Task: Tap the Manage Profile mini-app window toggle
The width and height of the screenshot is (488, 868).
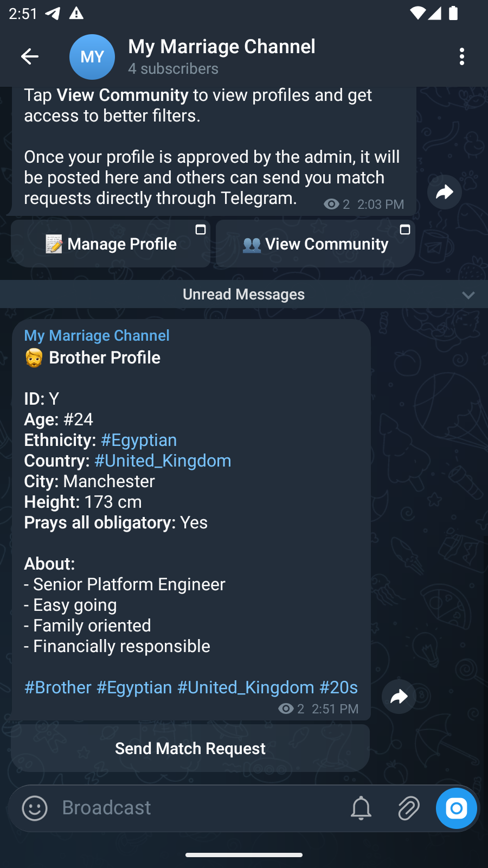Action: pyautogui.click(x=201, y=229)
